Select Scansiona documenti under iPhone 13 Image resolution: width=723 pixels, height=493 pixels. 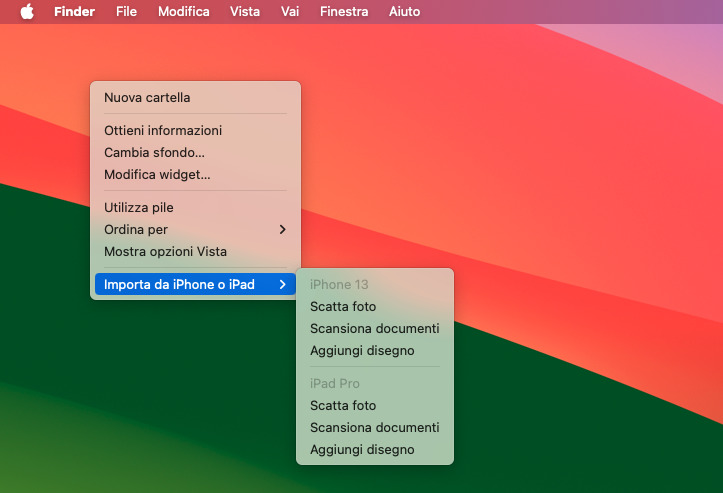[x=374, y=328]
